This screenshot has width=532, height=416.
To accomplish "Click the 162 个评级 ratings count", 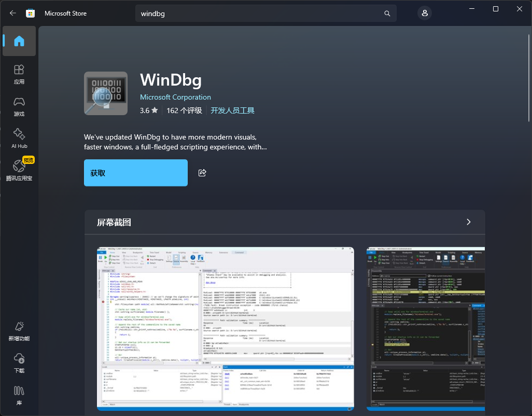I will point(184,110).
